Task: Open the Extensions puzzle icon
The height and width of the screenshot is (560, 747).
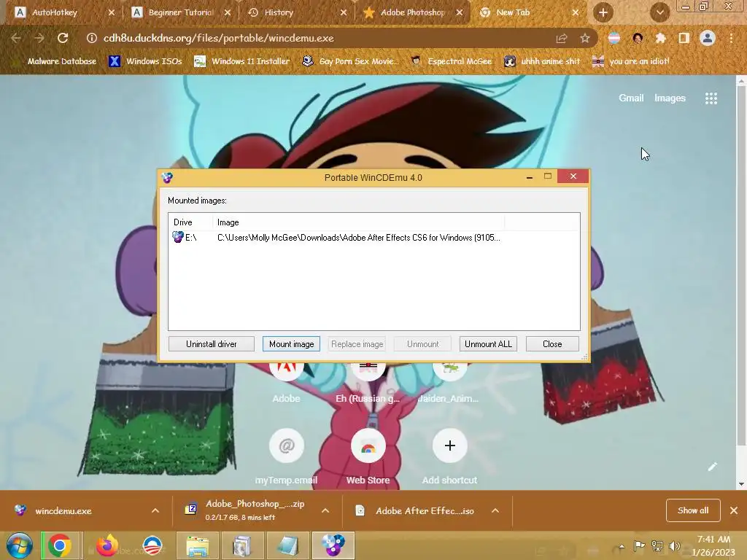Action: [x=660, y=38]
